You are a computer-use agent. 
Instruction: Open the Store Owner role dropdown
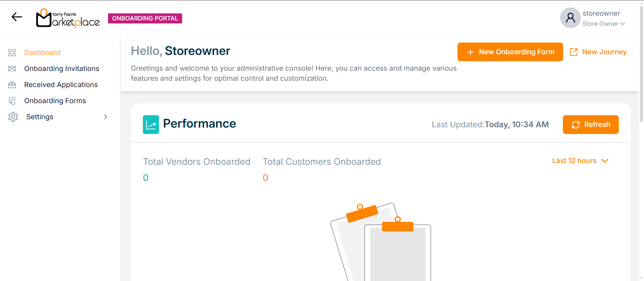603,24
